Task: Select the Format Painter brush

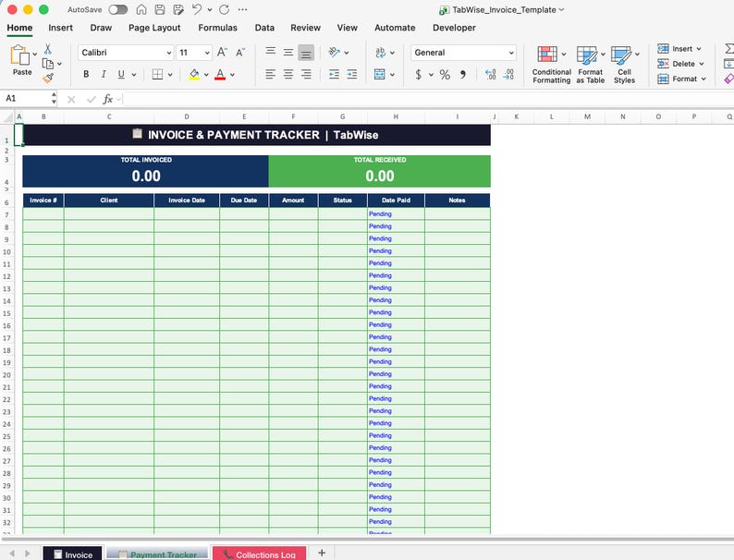Action: tap(48, 79)
